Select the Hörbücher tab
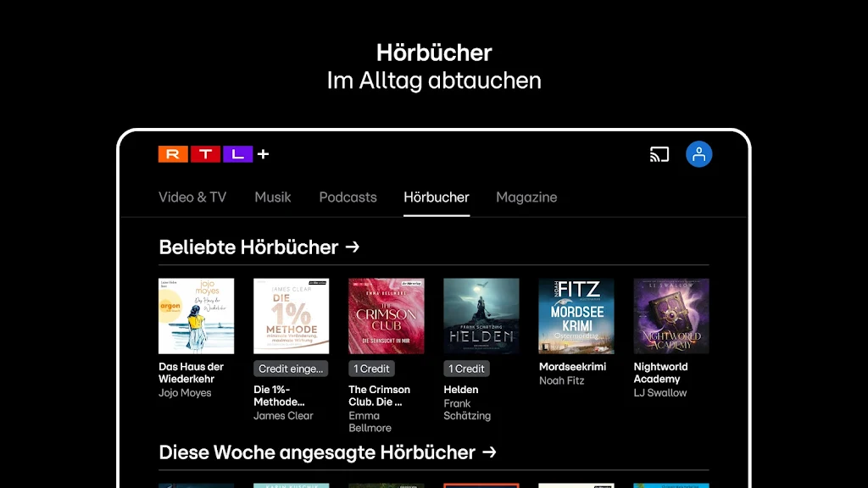The height and width of the screenshot is (488, 868). pyautogui.click(x=437, y=197)
